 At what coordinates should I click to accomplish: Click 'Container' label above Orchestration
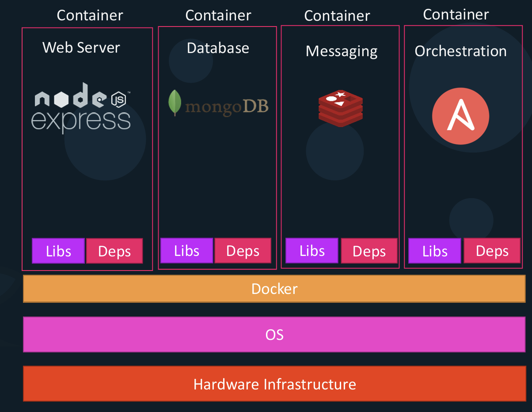pos(456,14)
